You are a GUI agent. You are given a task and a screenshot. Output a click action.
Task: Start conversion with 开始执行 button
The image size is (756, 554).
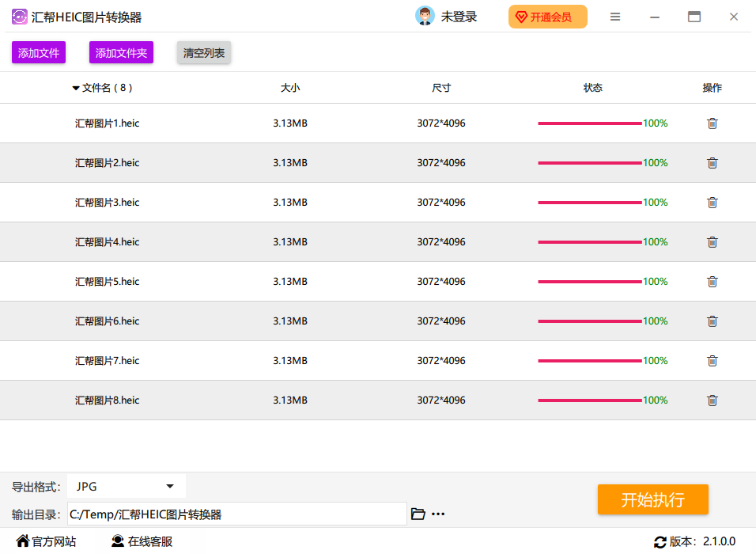click(x=652, y=499)
